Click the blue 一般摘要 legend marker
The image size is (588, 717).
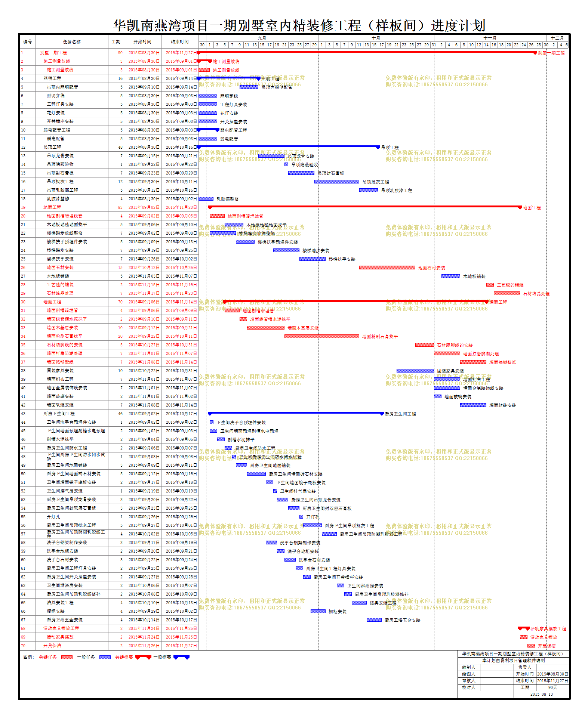click(x=181, y=657)
